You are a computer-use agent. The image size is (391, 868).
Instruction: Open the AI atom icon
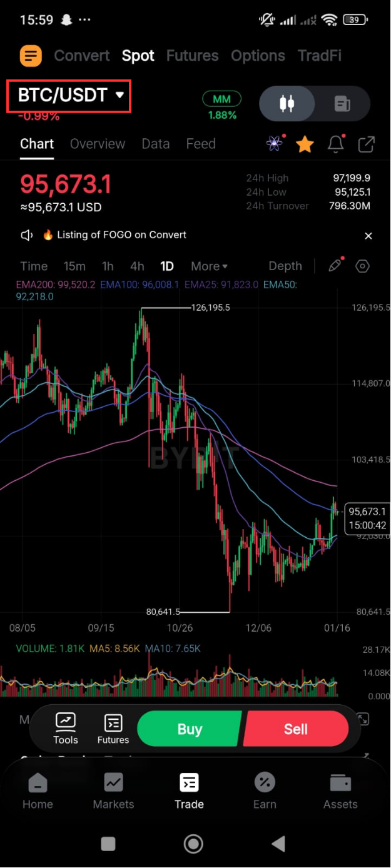tap(275, 144)
